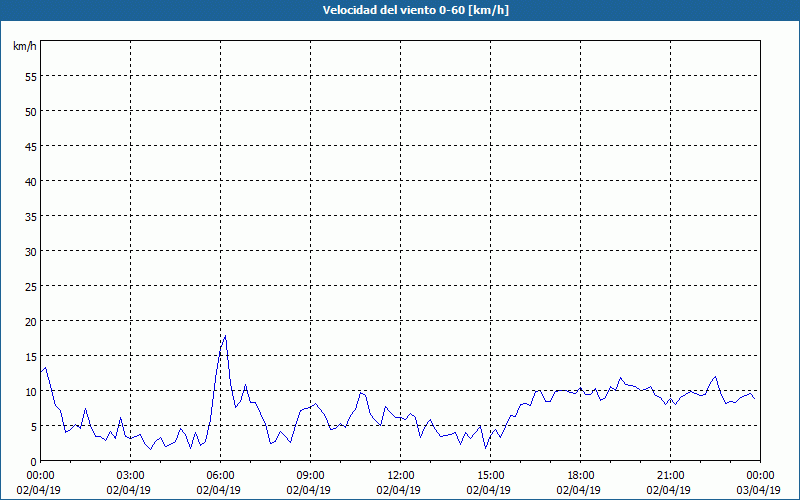
Task: Click the "45" y-axis value
Action: point(31,146)
